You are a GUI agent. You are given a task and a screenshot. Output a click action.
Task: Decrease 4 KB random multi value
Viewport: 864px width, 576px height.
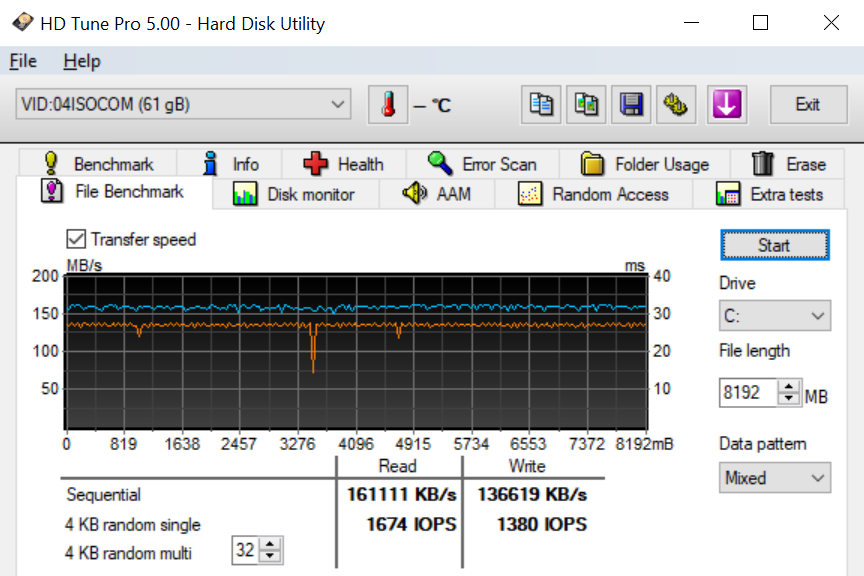click(270, 556)
